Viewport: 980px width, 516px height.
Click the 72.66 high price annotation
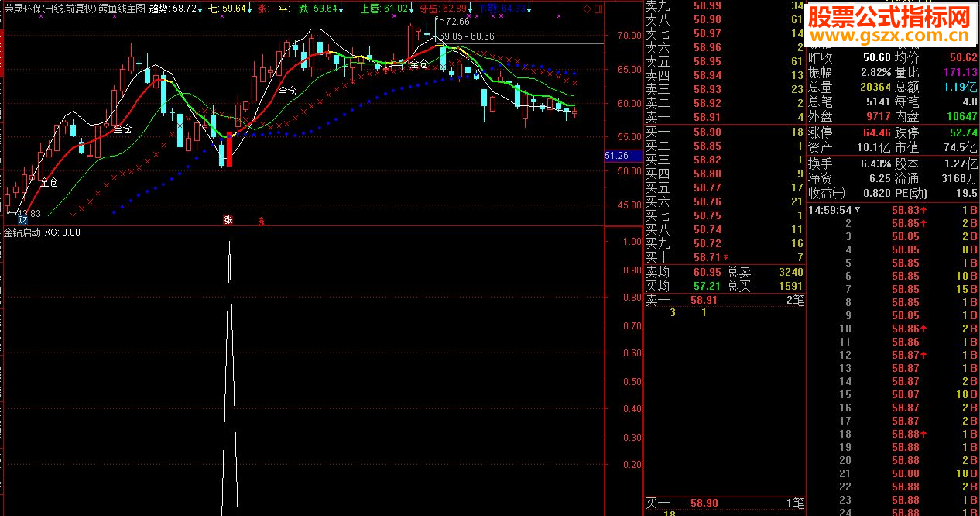pos(457,22)
